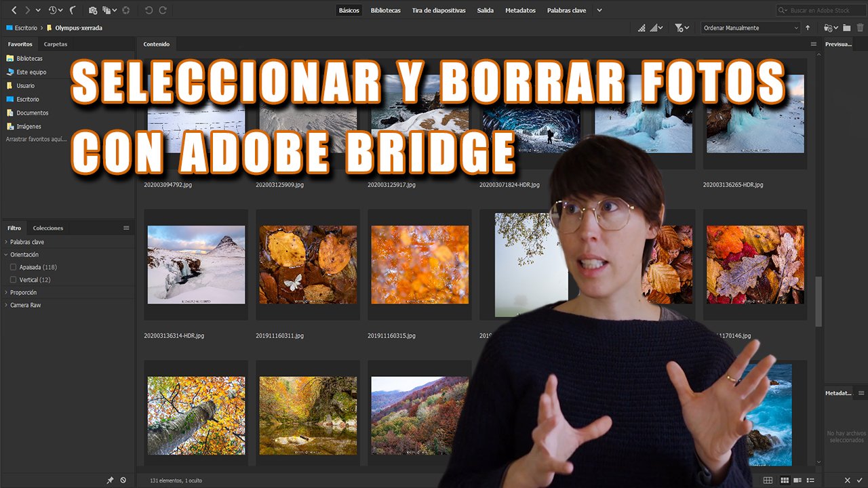
Task: Toggle the Vertical (12) filter checkbox
Action: pos(13,279)
